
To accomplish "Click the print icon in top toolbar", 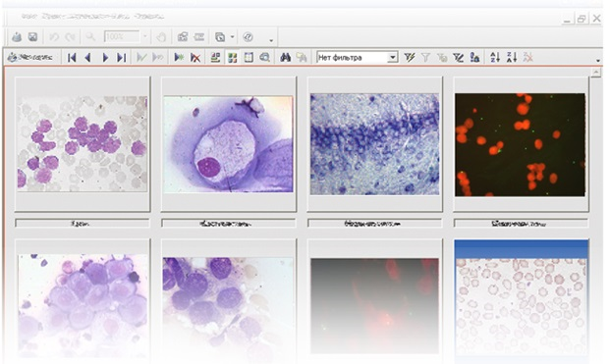I will tap(17, 37).
